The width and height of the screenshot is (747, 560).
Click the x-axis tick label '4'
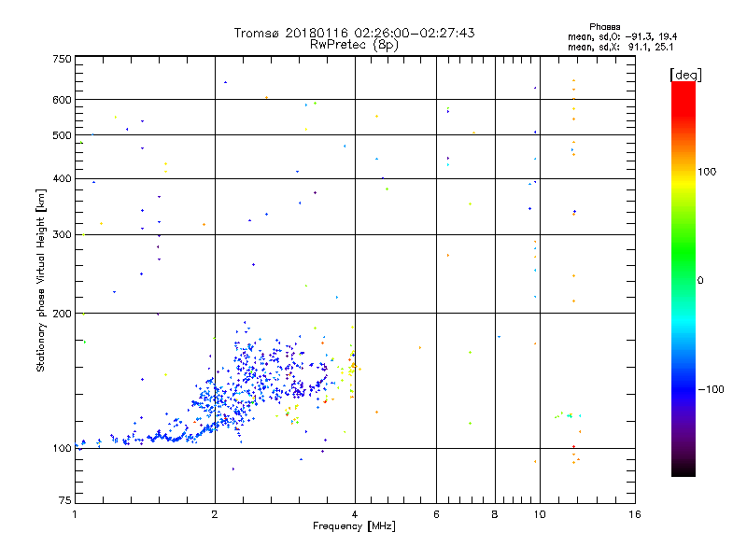[x=355, y=514]
